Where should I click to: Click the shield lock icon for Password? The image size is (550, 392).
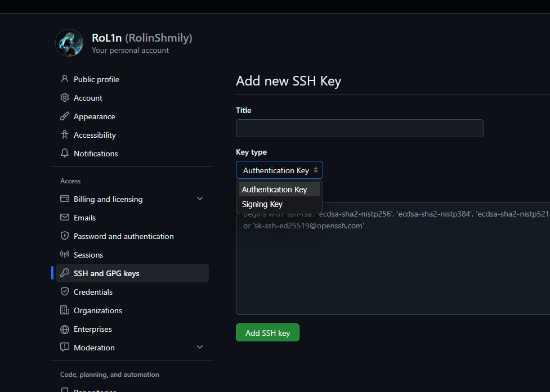point(65,236)
